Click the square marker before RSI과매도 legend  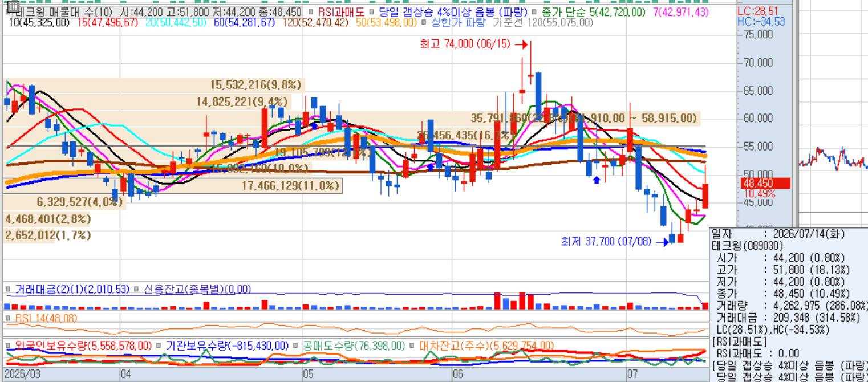[310, 11]
